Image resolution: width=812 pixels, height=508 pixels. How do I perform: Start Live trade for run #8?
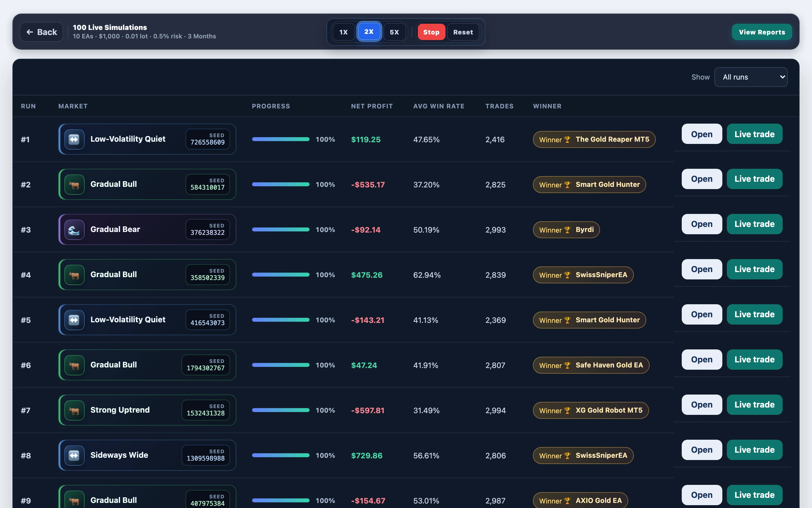point(754,450)
